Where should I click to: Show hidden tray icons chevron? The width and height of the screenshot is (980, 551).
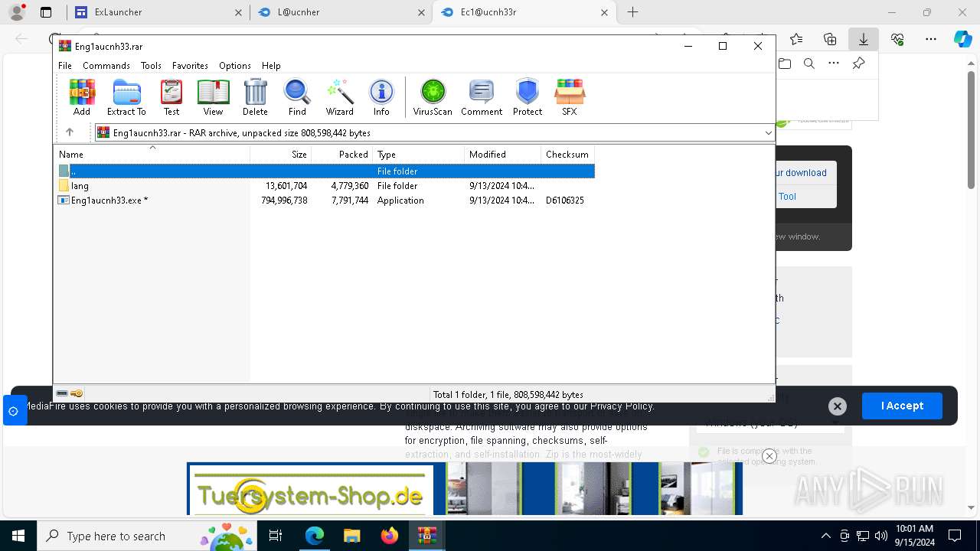[825, 536]
